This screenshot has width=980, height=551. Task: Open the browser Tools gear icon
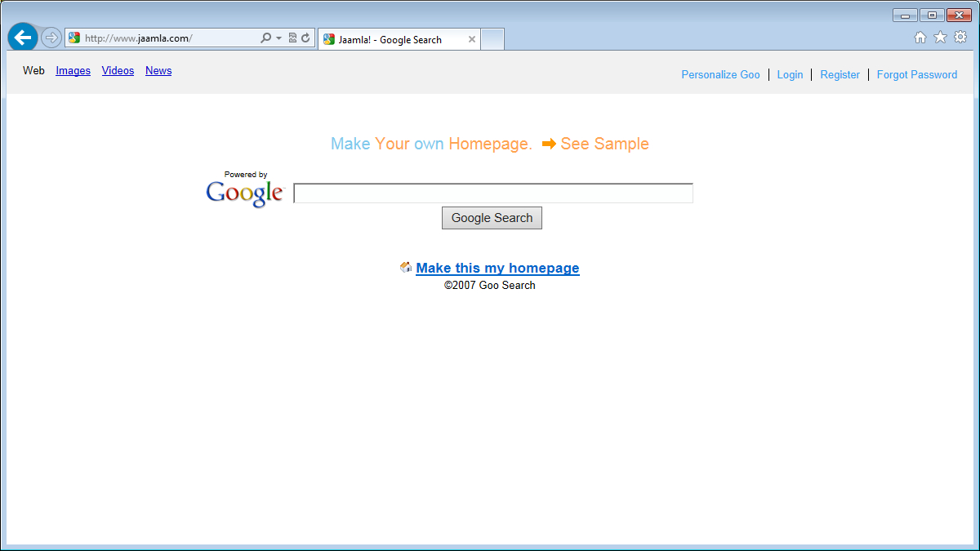960,37
